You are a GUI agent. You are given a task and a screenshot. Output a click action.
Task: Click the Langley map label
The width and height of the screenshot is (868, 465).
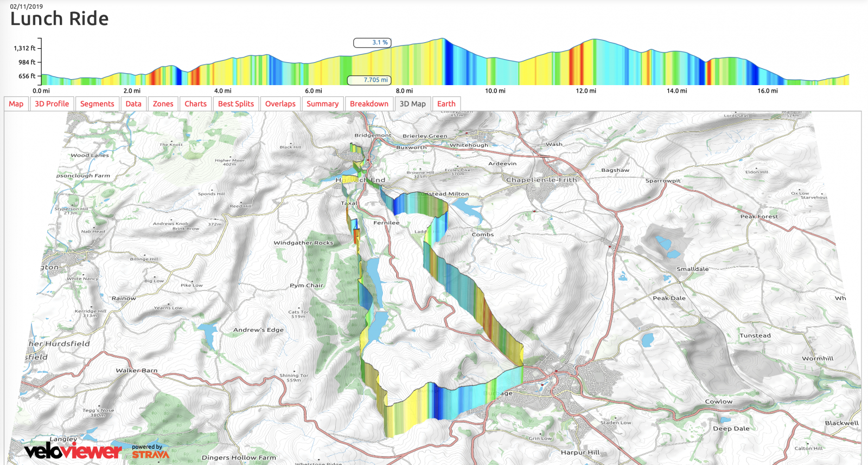tap(63, 440)
